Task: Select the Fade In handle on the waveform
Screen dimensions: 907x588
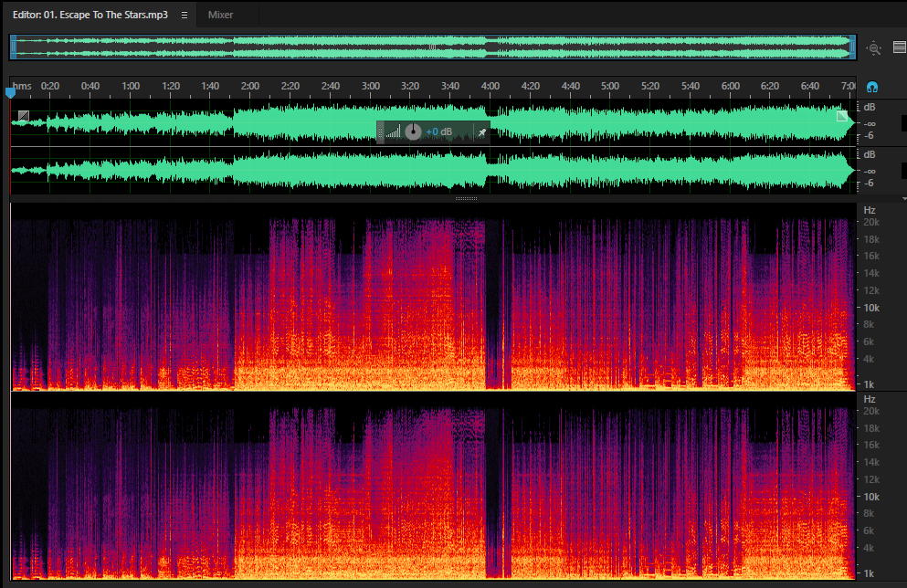Action: [24, 116]
